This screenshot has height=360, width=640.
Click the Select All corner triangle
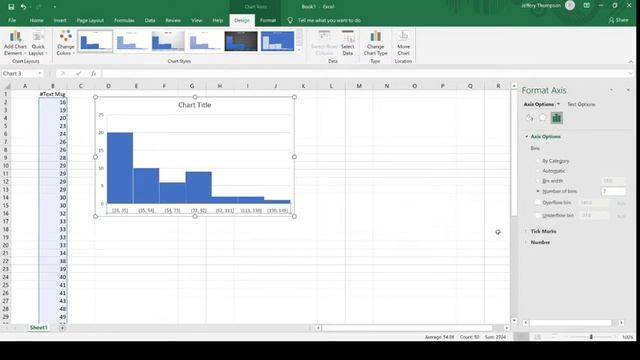pyautogui.click(x=7, y=86)
